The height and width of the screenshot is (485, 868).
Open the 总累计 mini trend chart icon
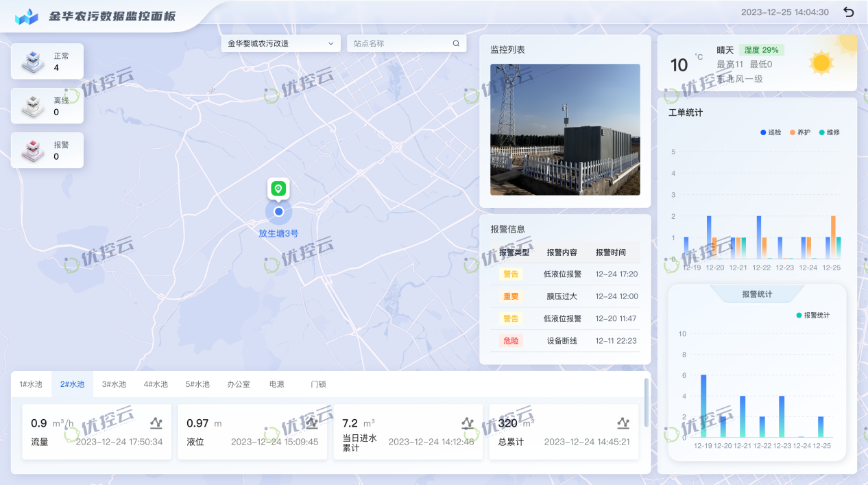coord(623,423)
